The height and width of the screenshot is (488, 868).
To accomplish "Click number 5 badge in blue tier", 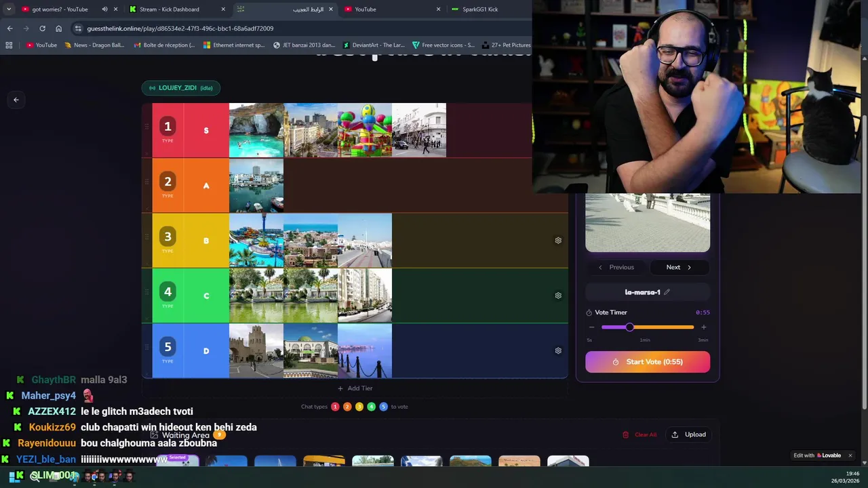I will [x=167, y=346].
